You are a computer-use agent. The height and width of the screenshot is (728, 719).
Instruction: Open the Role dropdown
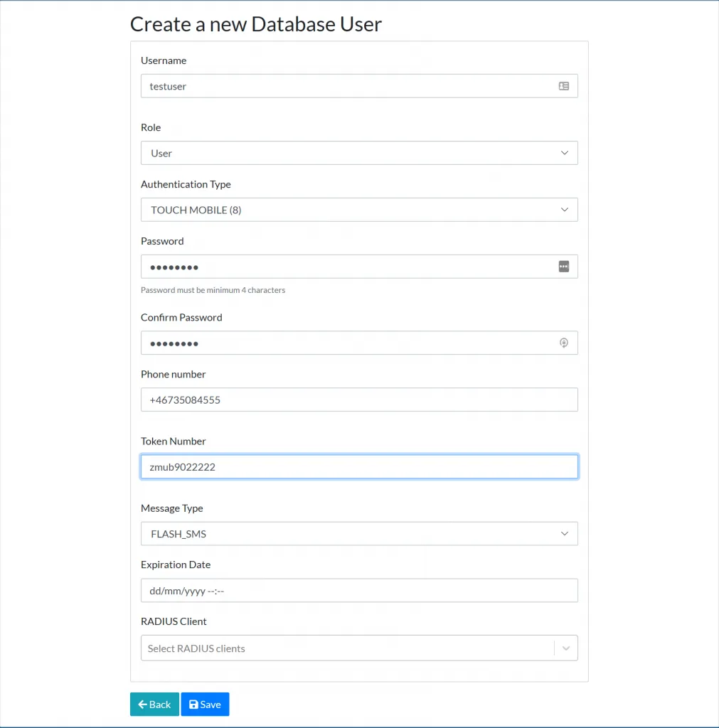(359, 152)
